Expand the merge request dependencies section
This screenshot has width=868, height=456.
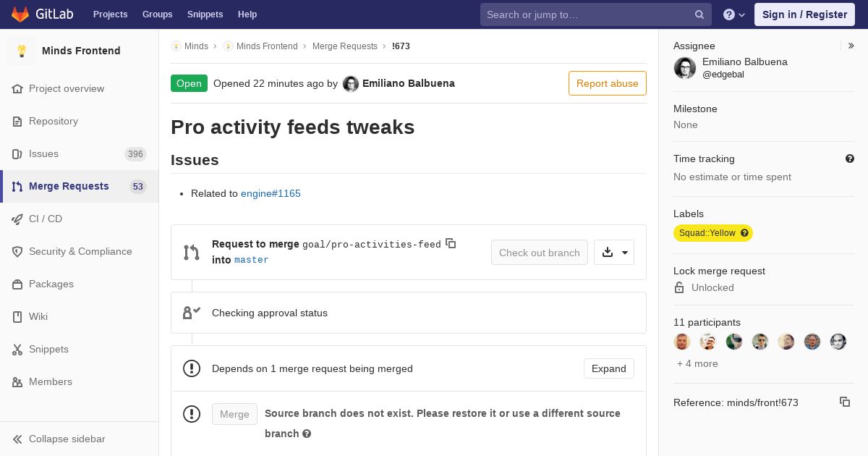point(609,368)
